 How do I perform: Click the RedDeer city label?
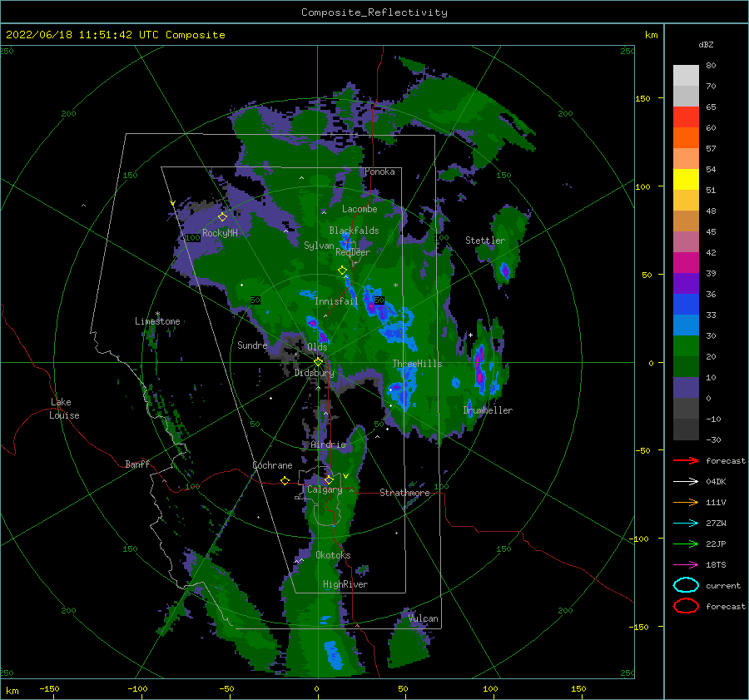(x=353, y=252)
